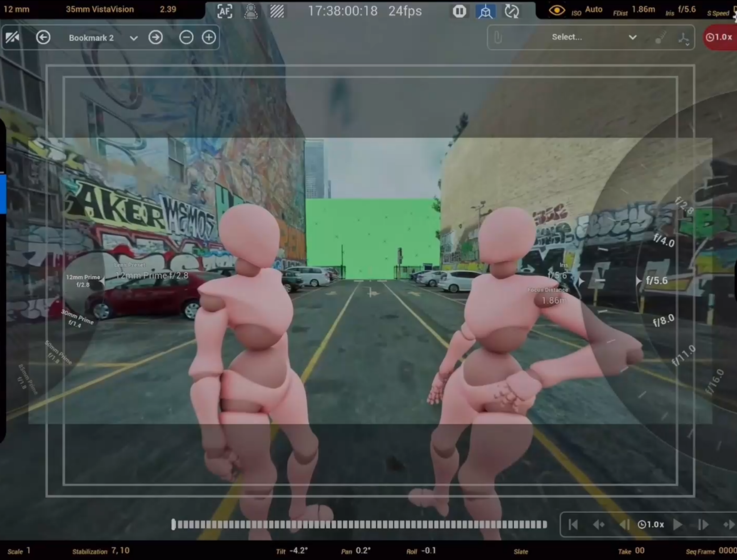Choose f/8.0 on iris dial
737x560 pixels.
[663, 321]
